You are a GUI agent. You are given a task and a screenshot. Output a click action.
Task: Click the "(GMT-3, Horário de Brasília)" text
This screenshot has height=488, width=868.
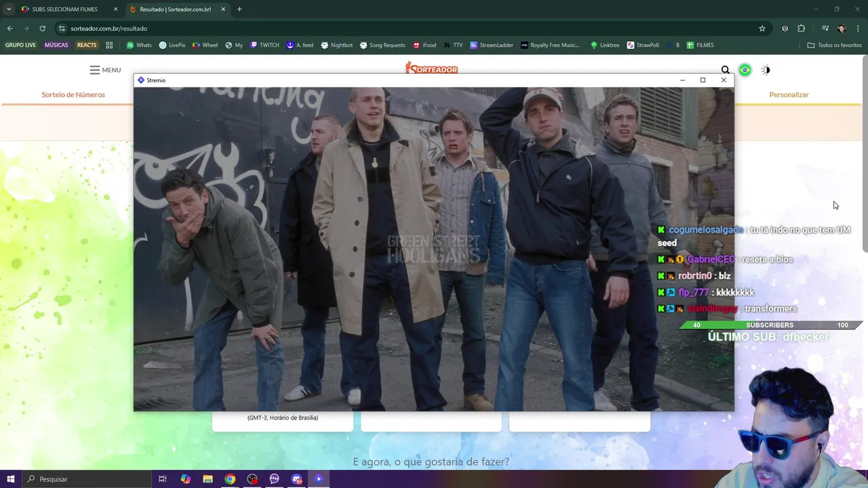(283, 418)
